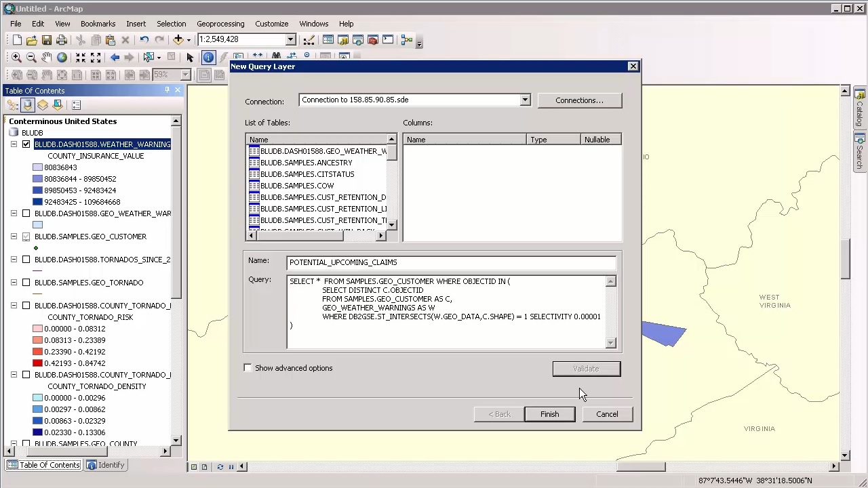
Task: Switch to the Identify tab
Action: [x=106, y=465]
